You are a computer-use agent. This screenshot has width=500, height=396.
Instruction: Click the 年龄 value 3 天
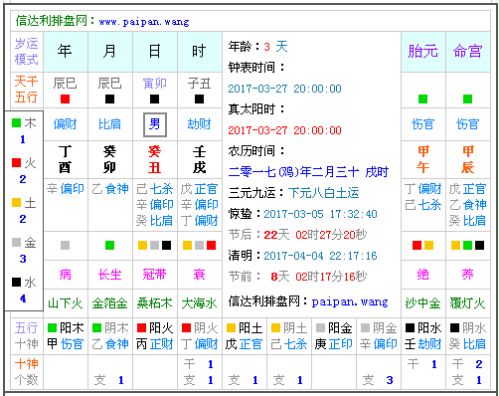(275, 47)
